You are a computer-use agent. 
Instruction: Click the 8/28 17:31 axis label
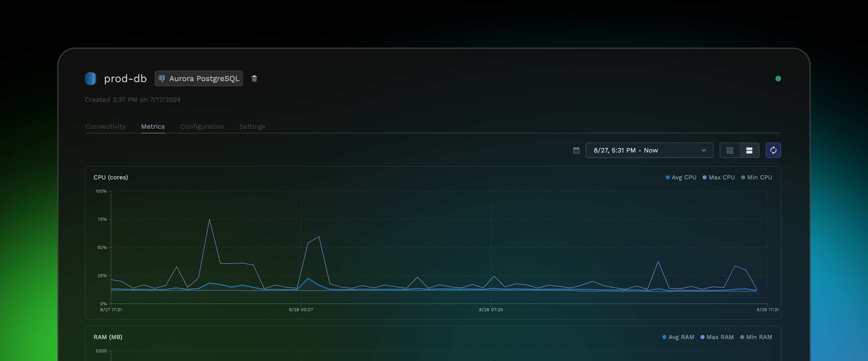point(768,309)
